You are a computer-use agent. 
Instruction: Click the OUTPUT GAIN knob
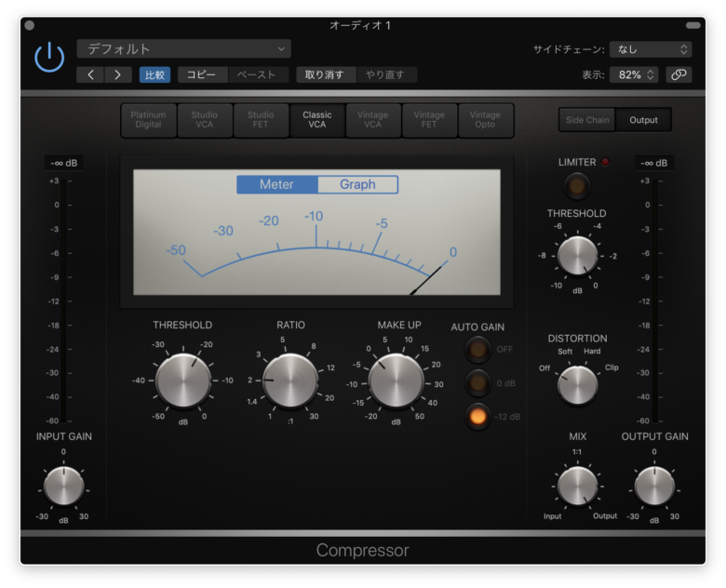tap(654, 487)
